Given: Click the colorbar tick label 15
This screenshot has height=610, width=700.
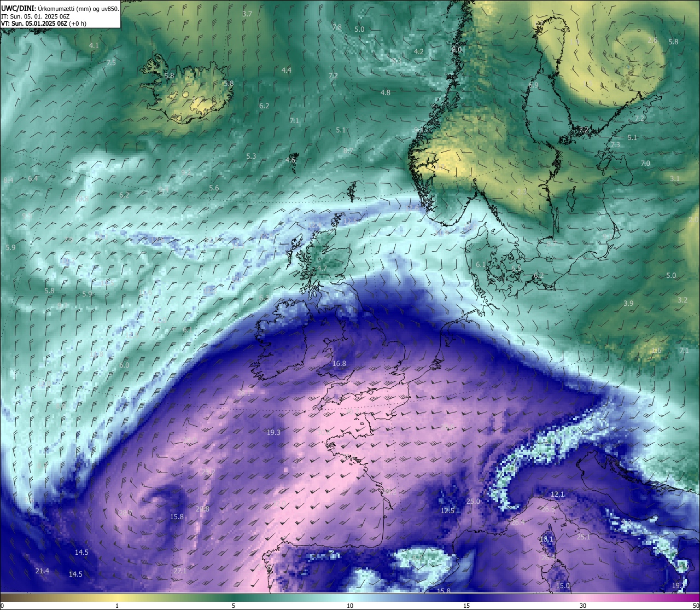Looking at the screenshot, I should click(466, 606).
